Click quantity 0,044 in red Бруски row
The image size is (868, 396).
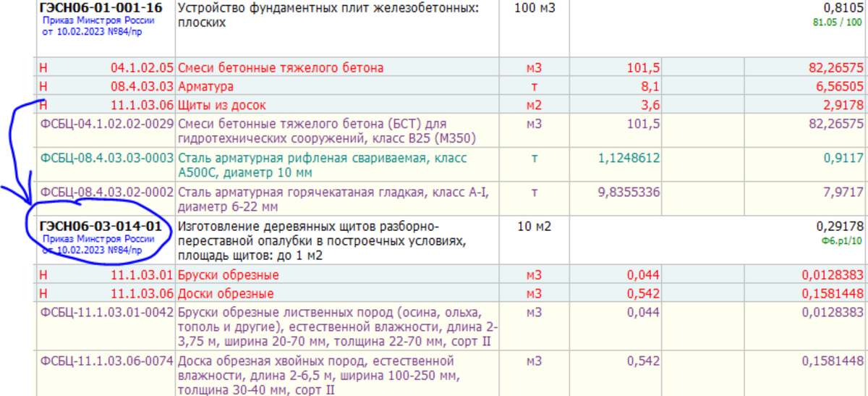tap(644, 275)
